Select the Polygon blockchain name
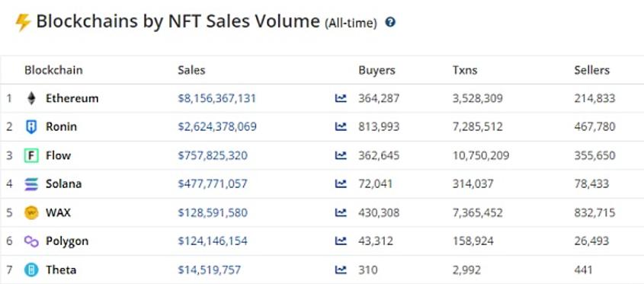 67,241
